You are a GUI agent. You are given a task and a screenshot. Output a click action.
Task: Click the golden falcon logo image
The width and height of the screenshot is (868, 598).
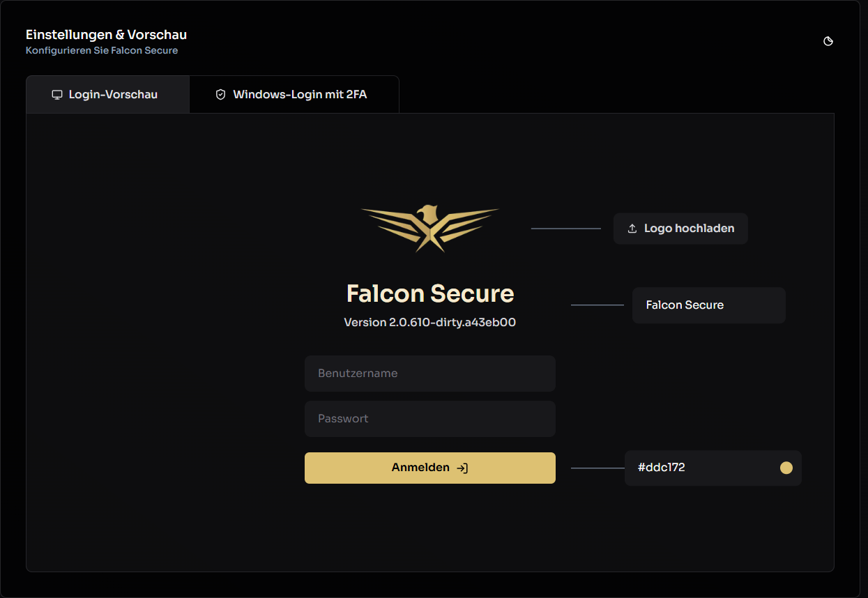point(430,228)
